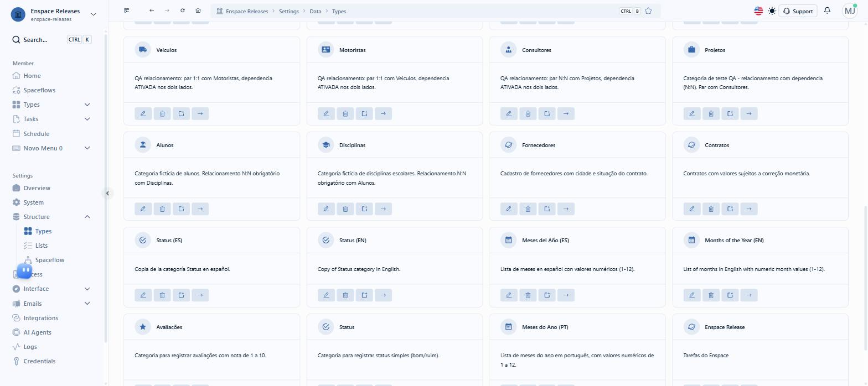Delete the Veiculos type

point(162,113)
